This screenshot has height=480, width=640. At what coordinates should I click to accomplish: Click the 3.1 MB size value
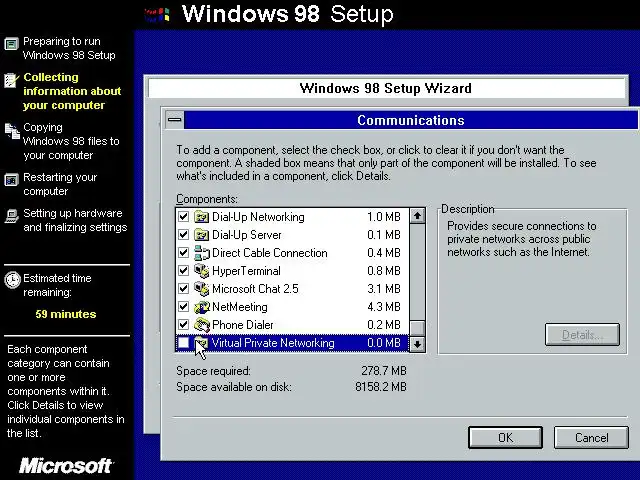pos(384,289)
